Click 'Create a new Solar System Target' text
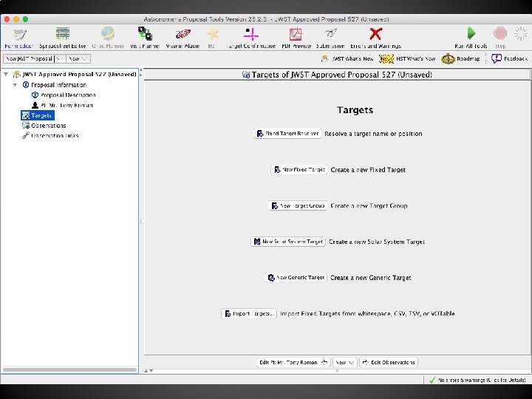Image resolution: width=532 pixels, height=399 pixels. (377, 242)
